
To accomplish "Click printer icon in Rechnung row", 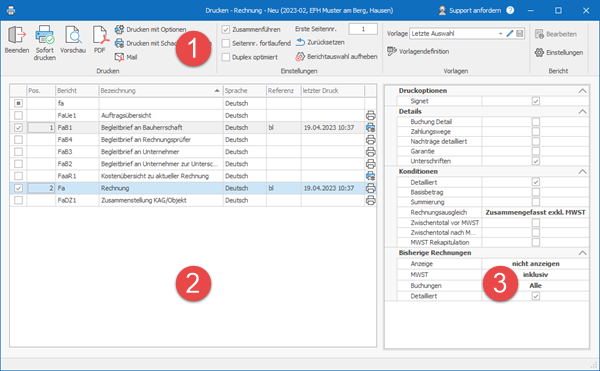I will coord(370,188).
